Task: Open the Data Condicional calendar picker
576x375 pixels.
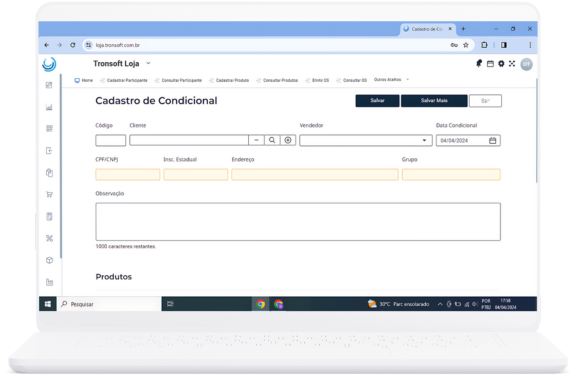Action: tap(493, 140)
